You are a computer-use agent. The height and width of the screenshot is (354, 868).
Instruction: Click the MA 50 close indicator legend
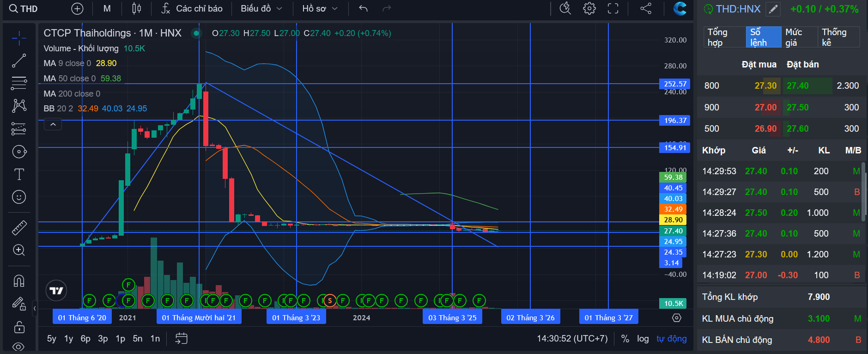[x=82, y=79]
